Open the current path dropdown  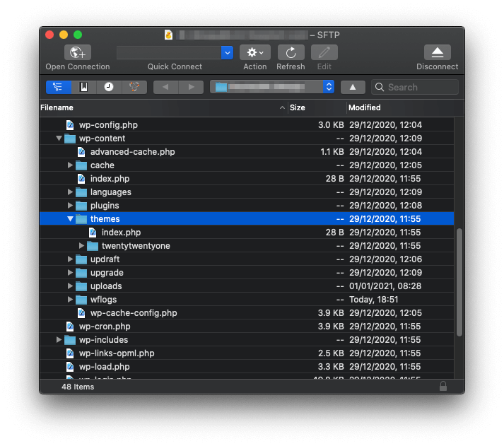(x=328, y=87)
